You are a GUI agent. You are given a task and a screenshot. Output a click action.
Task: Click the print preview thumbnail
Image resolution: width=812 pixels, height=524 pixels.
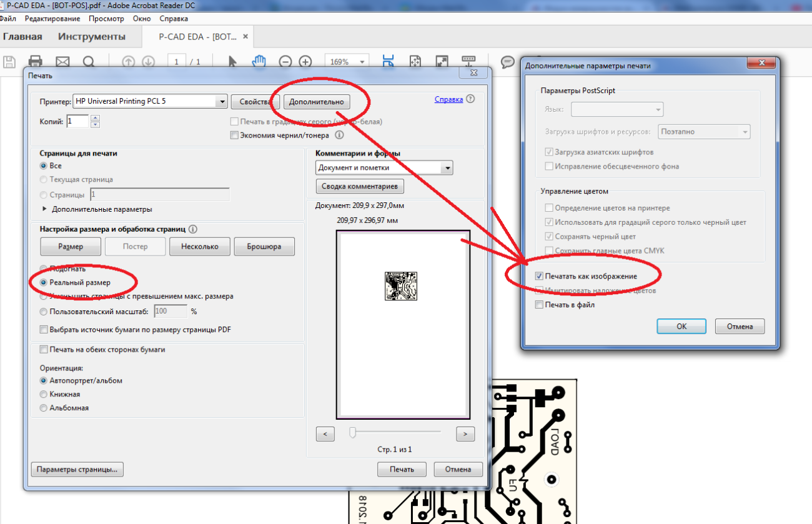pyautogui.click(x=402, y=324)
